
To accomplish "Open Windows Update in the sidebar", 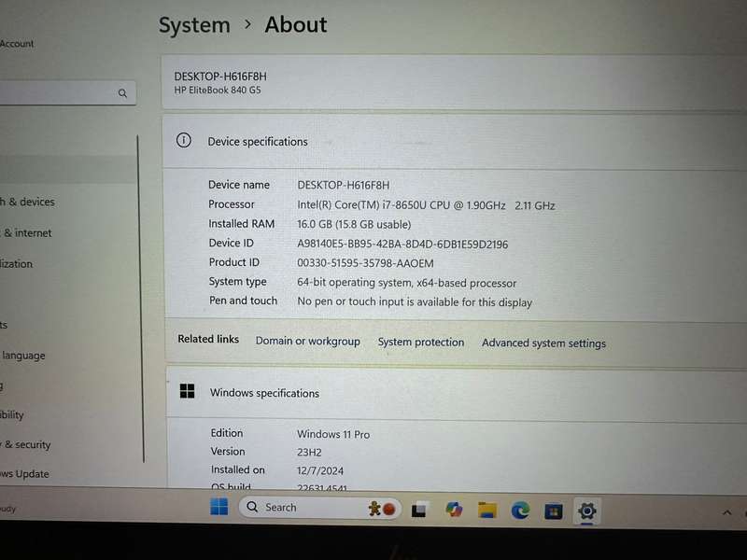I will click(x=25, y=474).
